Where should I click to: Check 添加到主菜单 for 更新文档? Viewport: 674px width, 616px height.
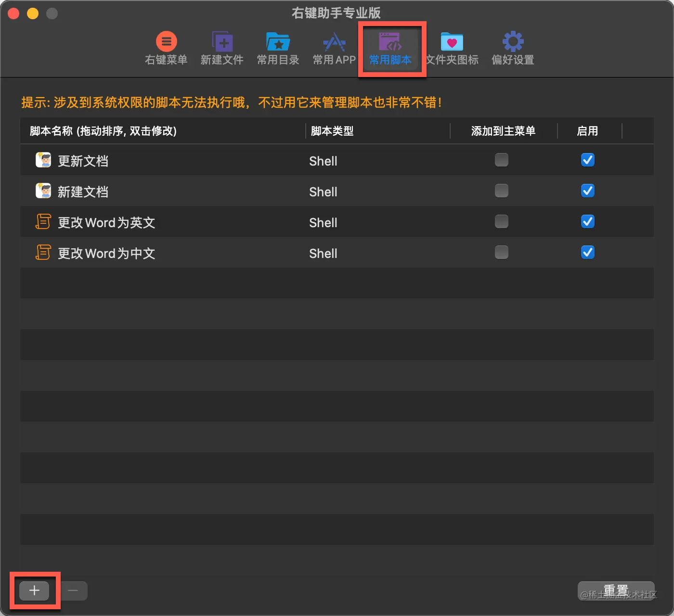502,160
